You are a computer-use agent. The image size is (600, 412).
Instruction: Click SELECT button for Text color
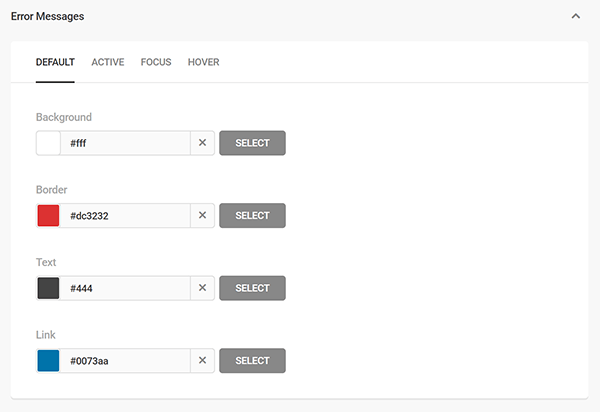pos(252,288)
